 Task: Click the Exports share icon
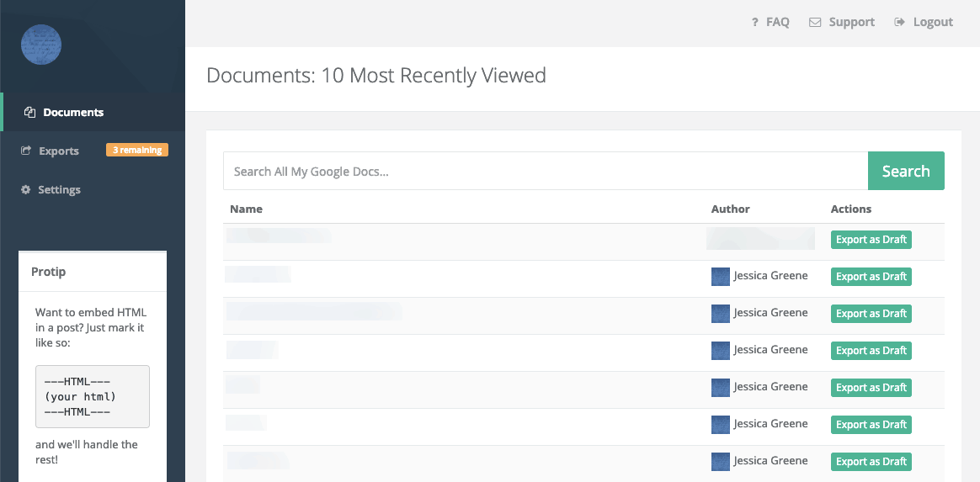pyautogui.click(x=26, y=151)
